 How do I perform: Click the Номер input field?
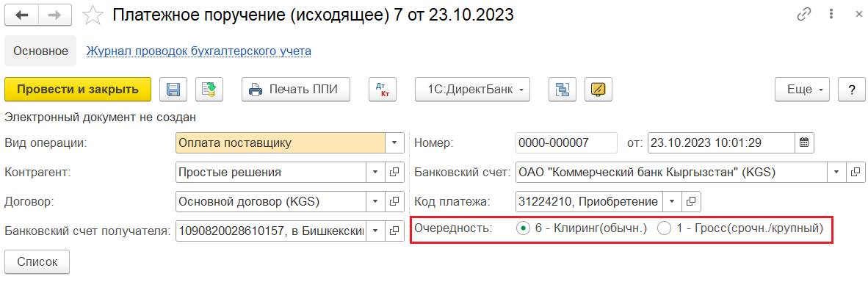[x=565, y=142]
